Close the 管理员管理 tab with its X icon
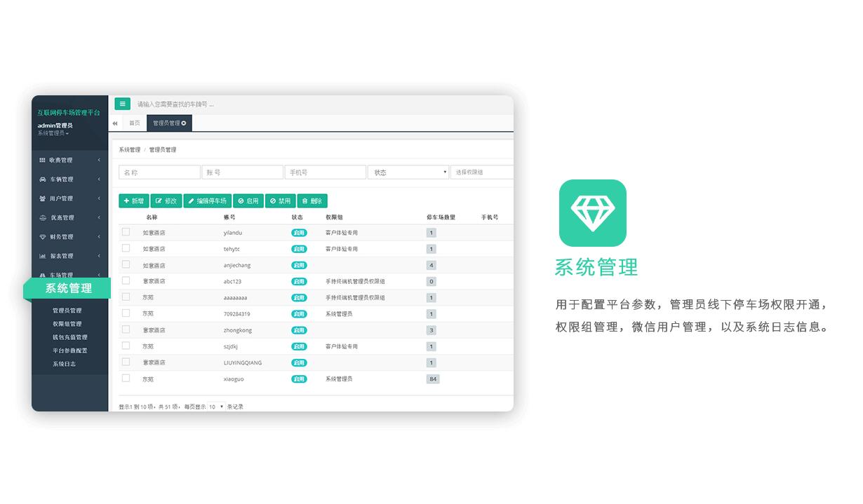863x504 pixels. tap(184, 123)
